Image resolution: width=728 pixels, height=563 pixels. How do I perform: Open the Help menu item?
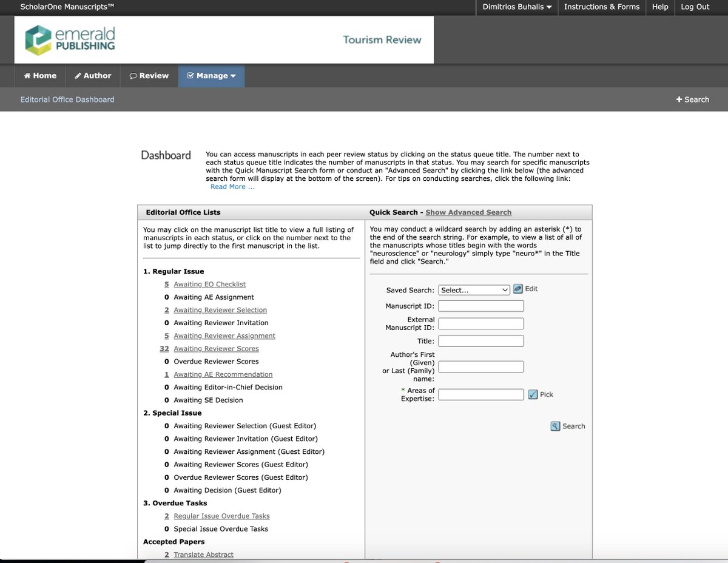(660, 7)
